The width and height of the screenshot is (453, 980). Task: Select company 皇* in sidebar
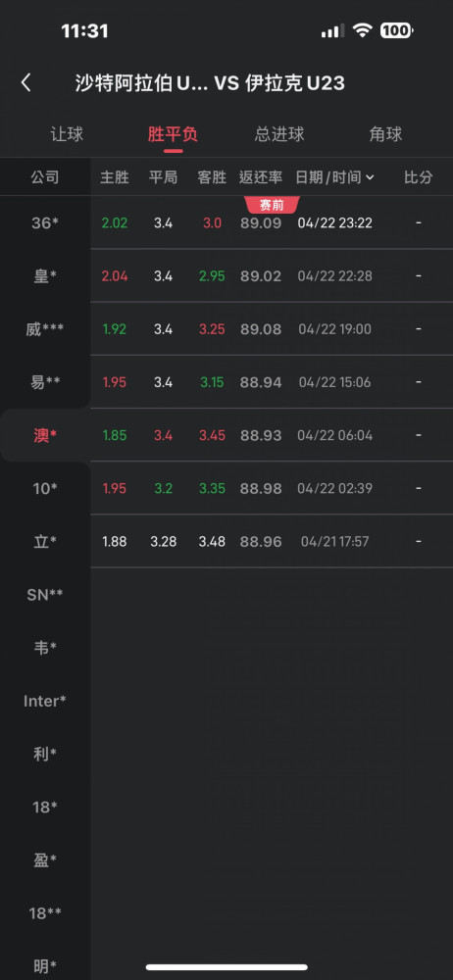click(45, 275)
